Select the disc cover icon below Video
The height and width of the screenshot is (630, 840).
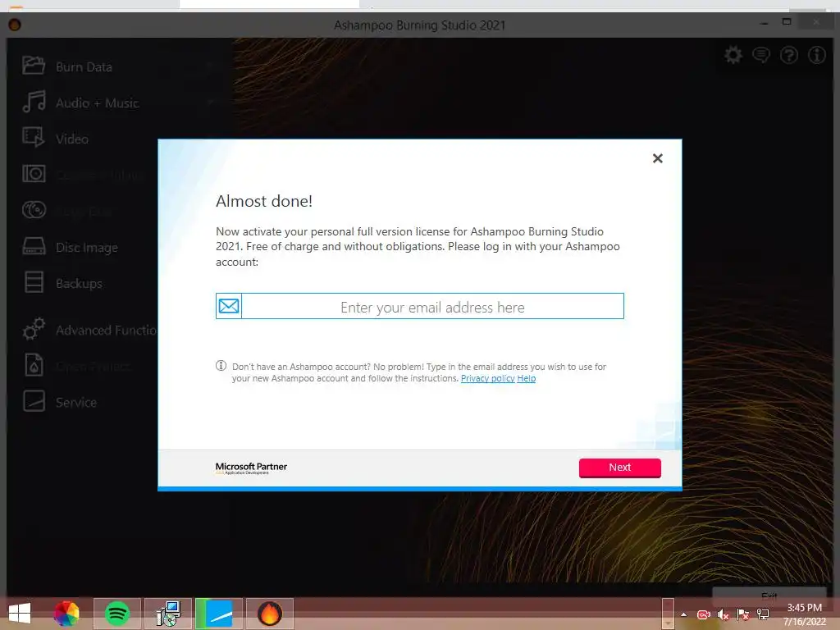34,174
